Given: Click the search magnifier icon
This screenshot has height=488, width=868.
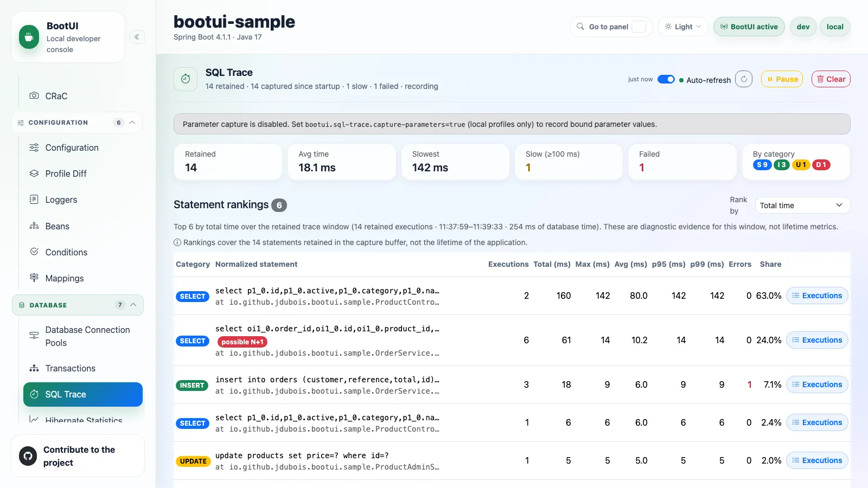Looking at the screenshot, I should click(580, 27).
